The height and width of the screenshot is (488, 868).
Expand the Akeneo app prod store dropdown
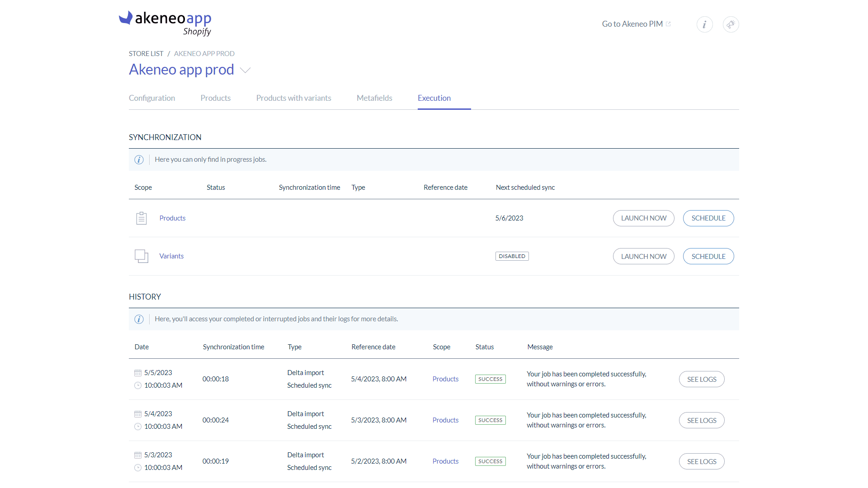(245, 70)
